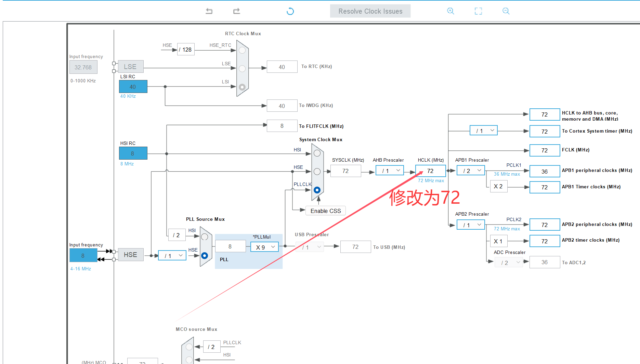
Task: Open the Cortex System timer divider dropdown
Action: pyautogui.click(x=483, y=130)
